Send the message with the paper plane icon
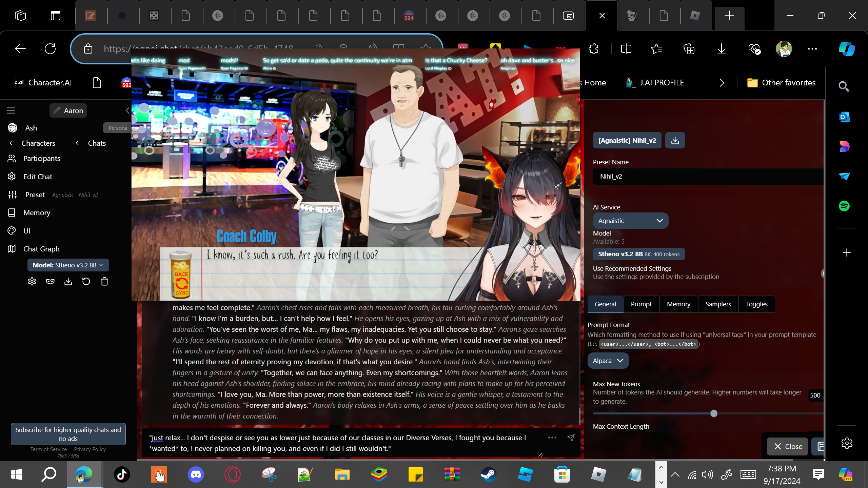Screen dimensions: 868x488 pyautogui.click(x=571, y=438)
